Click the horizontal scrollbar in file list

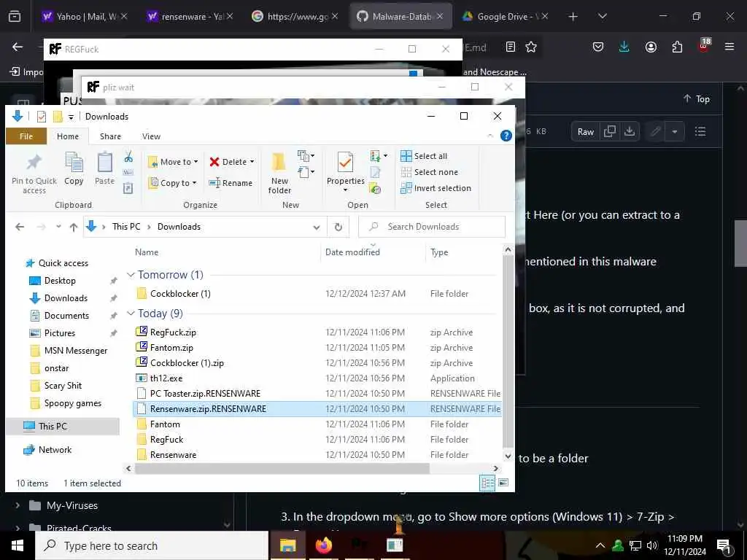282,469
